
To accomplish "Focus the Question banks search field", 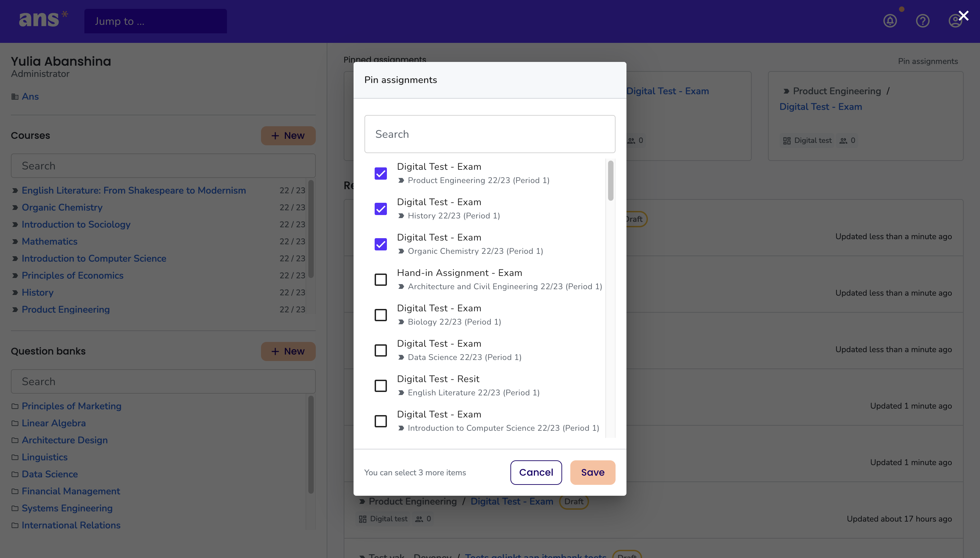I will tap(163, 382).
